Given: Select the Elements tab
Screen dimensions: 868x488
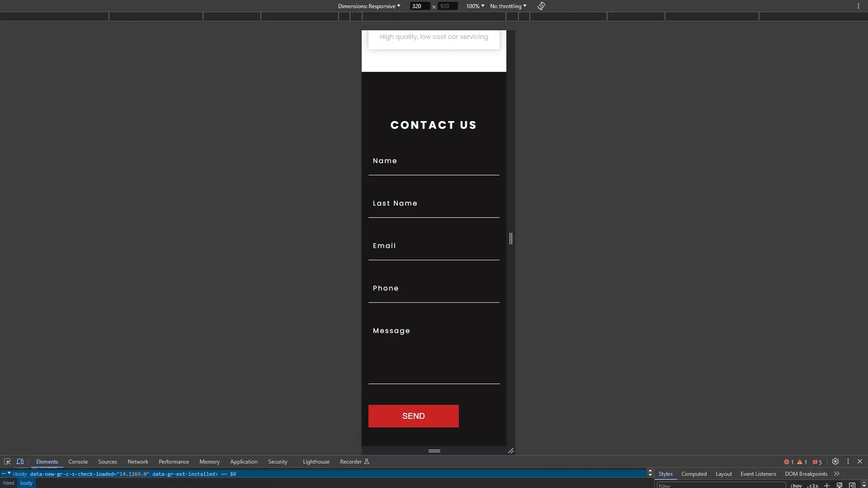Looking at the screenshot, I should point(47,461).
